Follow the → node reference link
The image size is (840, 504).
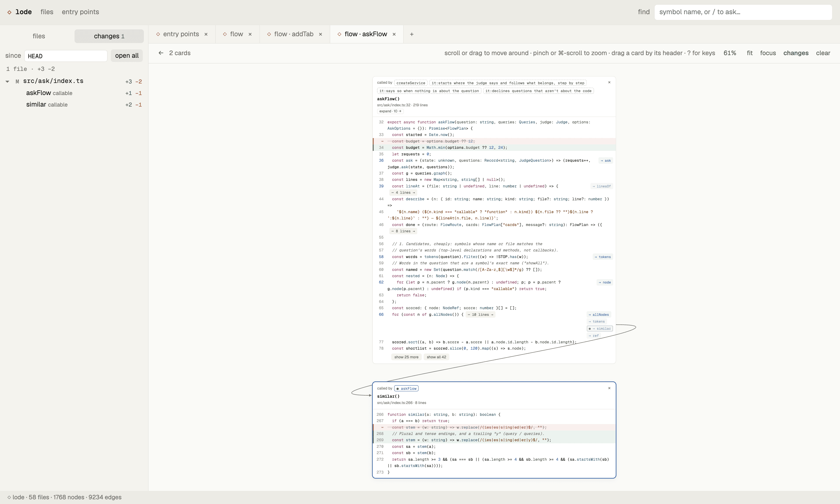tap(604, 282)
